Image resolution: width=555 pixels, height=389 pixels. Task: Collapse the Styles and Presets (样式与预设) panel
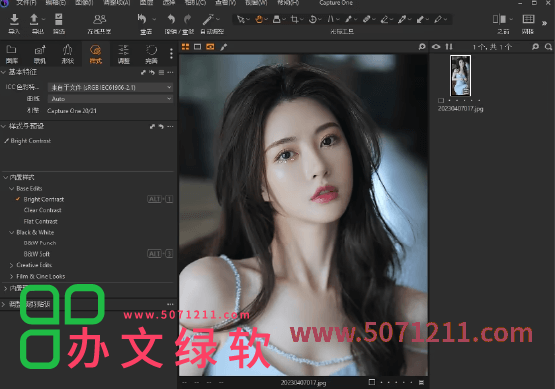point(4,126)
